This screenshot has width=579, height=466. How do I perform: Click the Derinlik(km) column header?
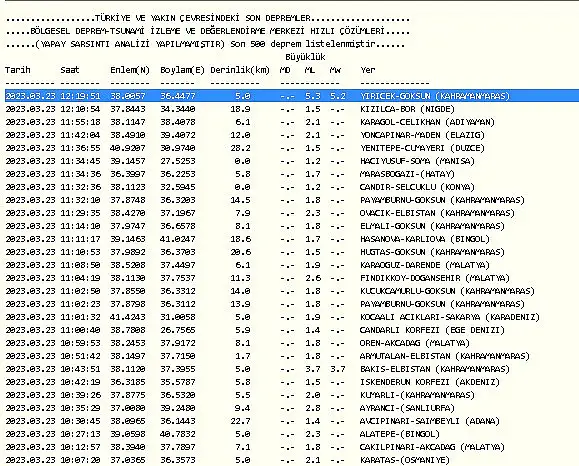240,70
